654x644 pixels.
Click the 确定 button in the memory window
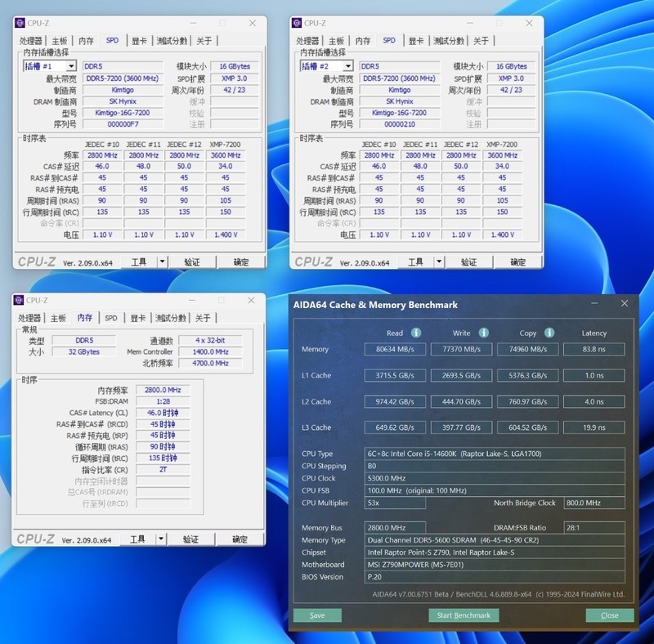(240, 539)
